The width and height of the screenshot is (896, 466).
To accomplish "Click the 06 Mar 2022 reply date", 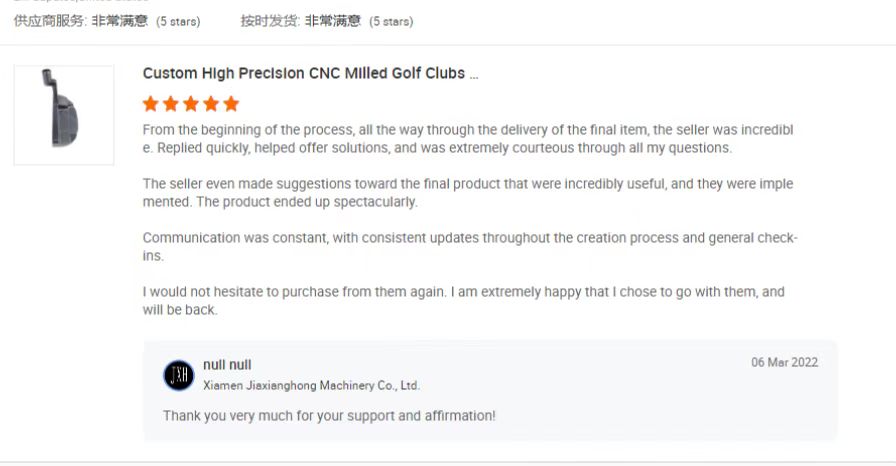I will click(784, 363).
